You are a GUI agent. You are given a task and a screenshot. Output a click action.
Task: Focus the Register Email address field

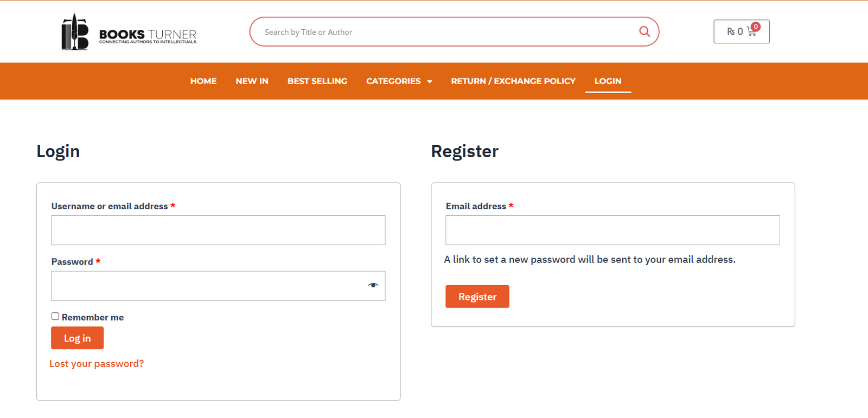coord(612,230)
